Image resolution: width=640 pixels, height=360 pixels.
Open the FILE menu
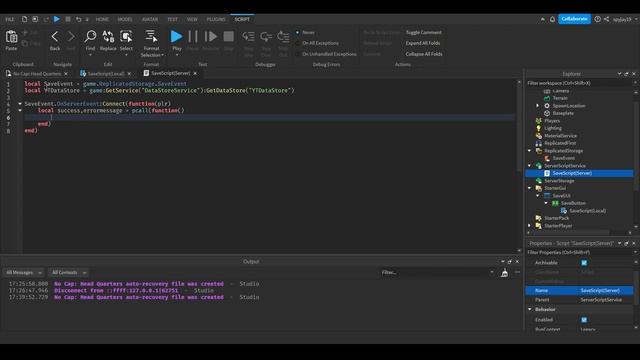[9, 19]
